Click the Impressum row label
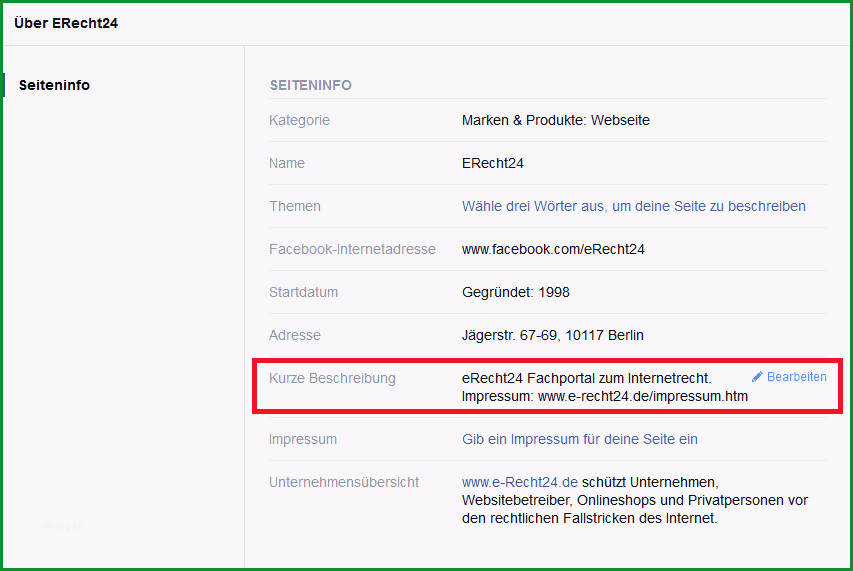This screenshot has width=853, height=571. 303,439
